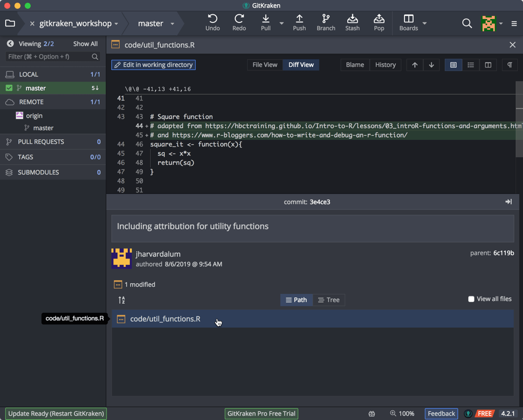Close the util_functions.R diff panel

tap(513, 45)
